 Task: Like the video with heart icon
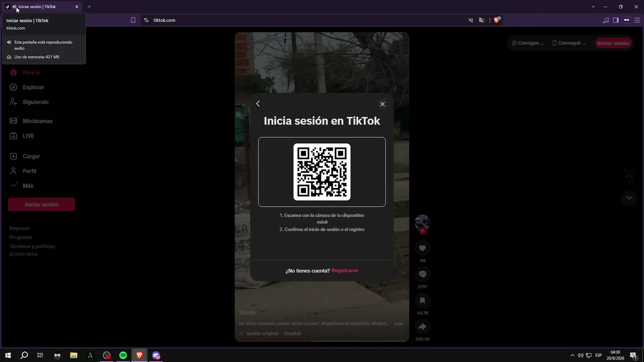coord(422,248)
